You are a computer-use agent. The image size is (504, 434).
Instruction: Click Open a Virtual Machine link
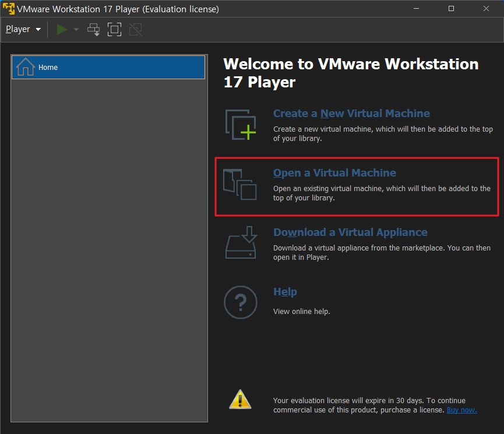(x=334, y=173)
